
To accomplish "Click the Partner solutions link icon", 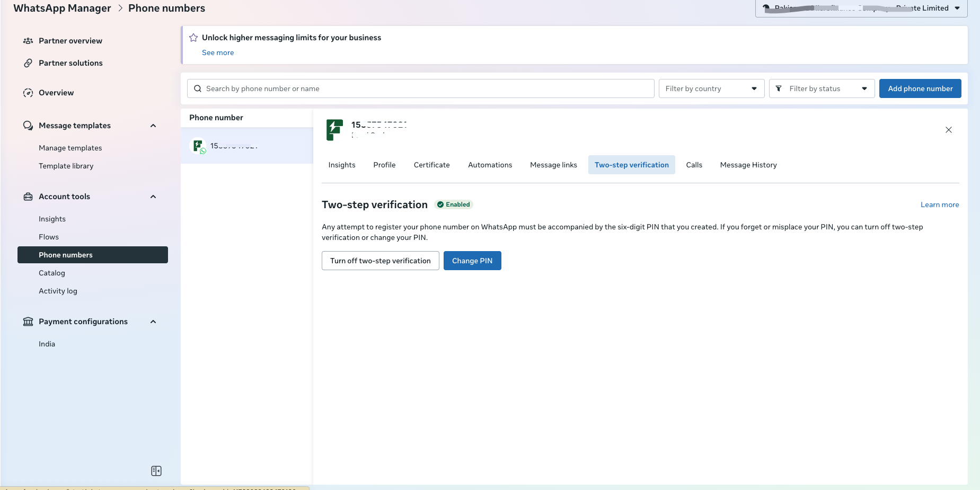I will (28, 63).
